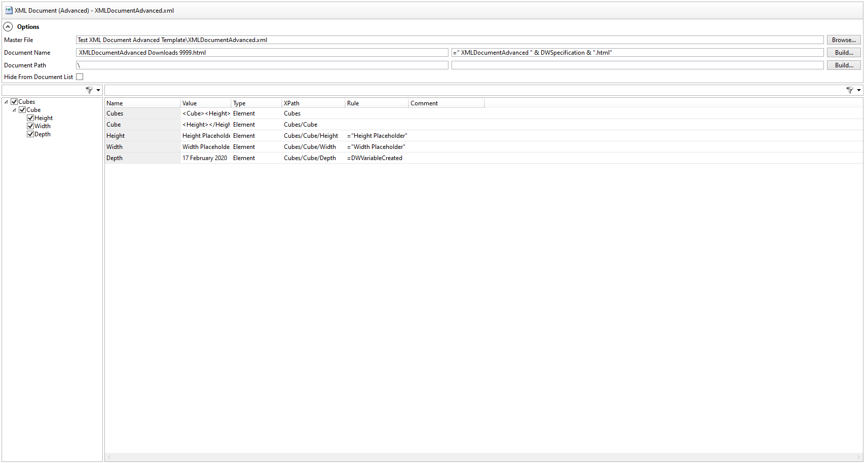Toggle the Depth element checkbox
Viewport: 865px width, 463px height.
point(30,134)
